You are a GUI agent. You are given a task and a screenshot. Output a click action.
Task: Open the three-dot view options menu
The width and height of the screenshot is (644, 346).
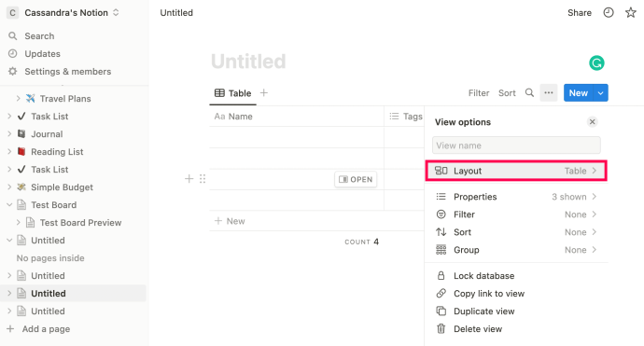coord(549,92)
